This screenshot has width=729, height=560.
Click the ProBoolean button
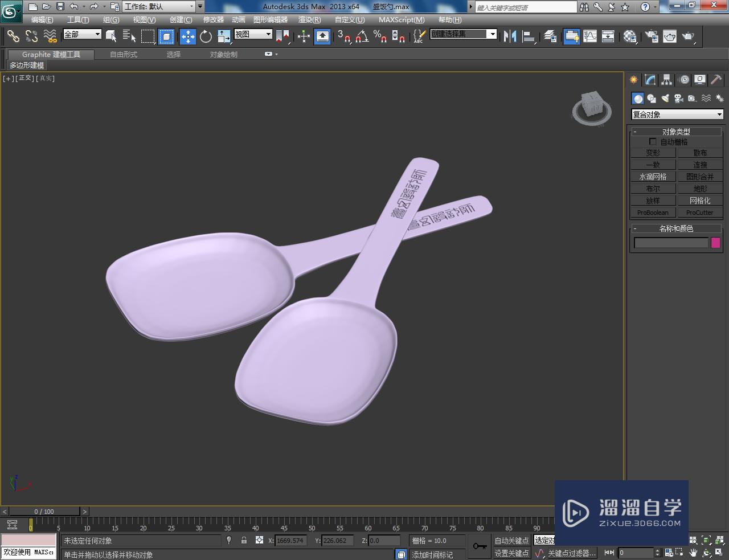tap(653, 212)
